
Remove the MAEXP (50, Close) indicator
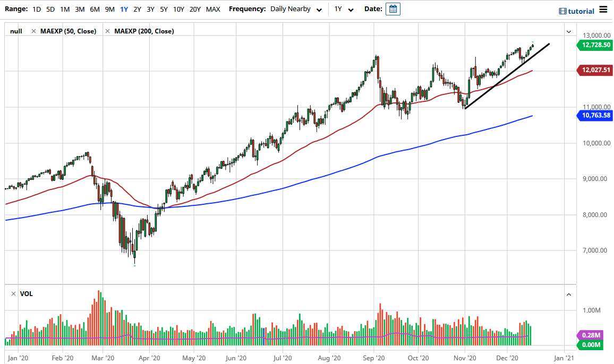35,31
